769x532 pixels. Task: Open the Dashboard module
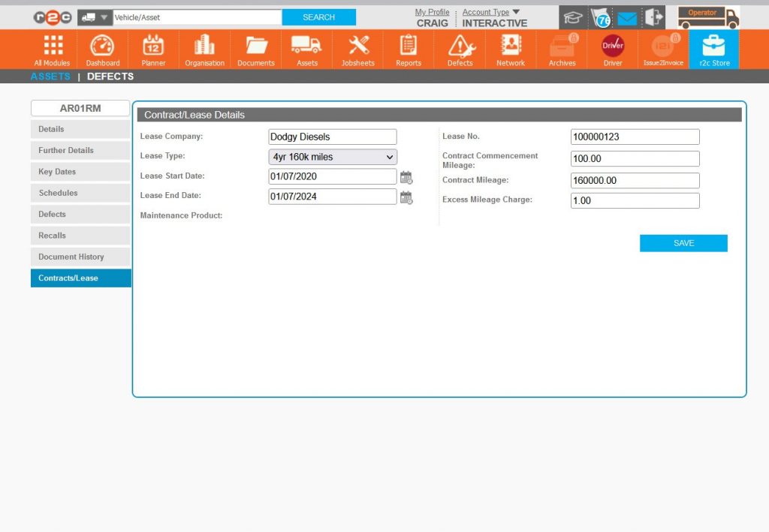point(102,49)
